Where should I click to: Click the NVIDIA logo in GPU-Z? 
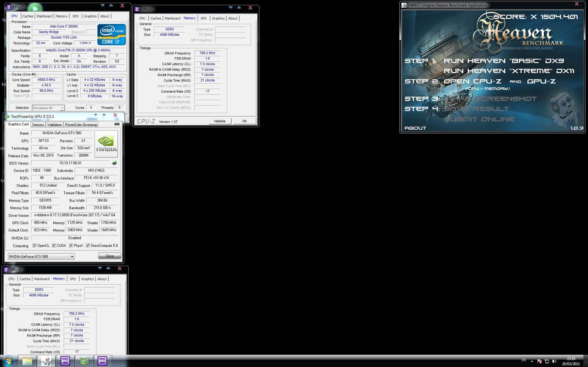(x=106, y=144)
